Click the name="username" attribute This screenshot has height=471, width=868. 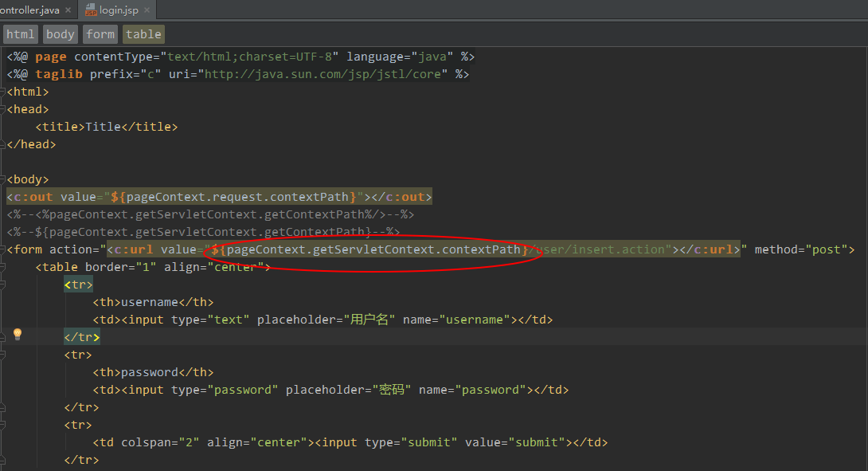click(x=457, y=320)
